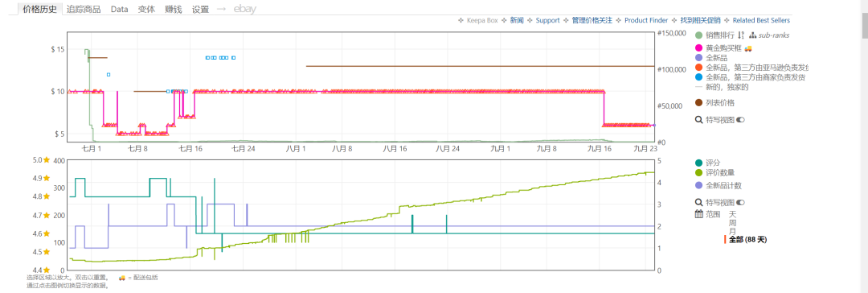868x293 pixels.
Task: Toggle the green 评价数量 legend dot
Action: pos(698,172)
